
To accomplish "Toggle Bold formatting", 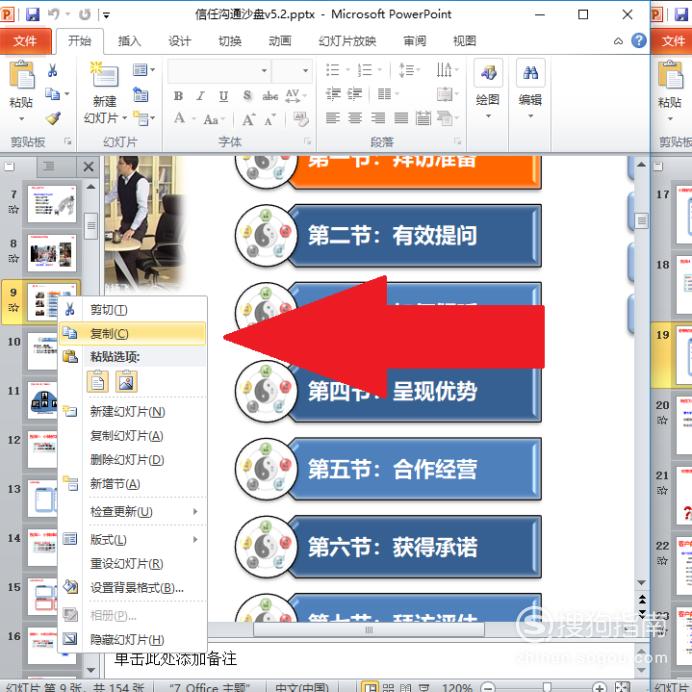I will (x=178, y=96).
